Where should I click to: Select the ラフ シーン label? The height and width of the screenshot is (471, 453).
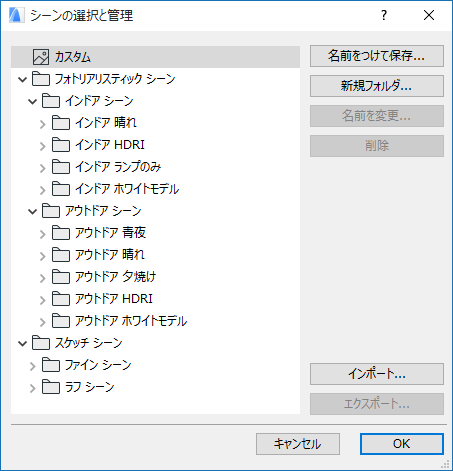coord(89,387)
